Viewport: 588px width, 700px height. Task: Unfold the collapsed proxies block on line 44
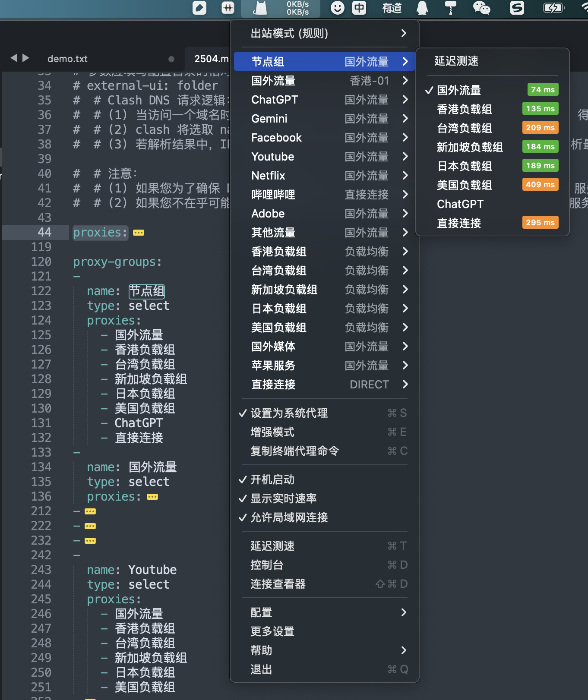pos(139,233)
